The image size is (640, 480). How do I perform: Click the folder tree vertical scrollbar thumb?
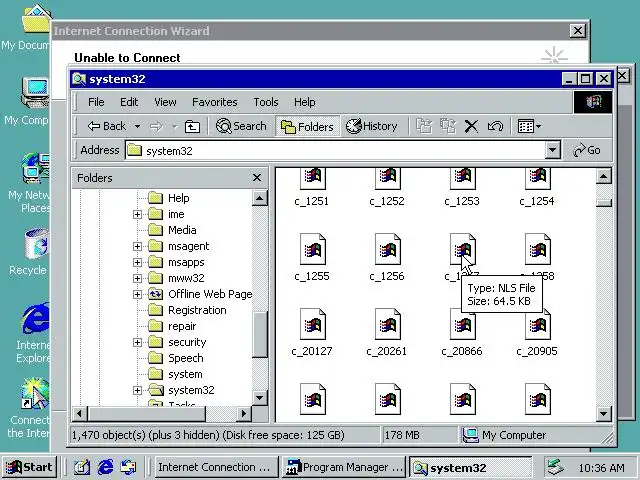tap(260, 335)
